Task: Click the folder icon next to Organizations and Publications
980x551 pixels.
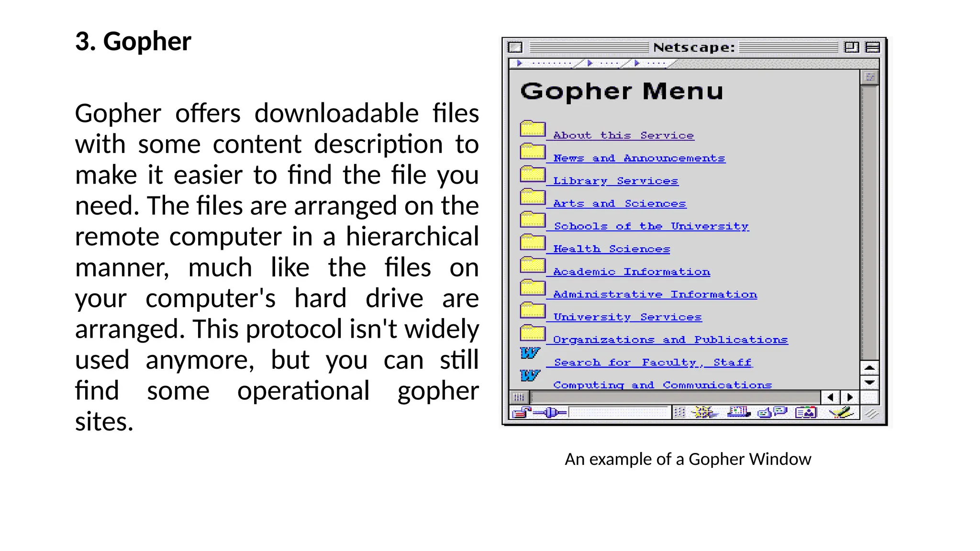Action: tap(533, 332)
